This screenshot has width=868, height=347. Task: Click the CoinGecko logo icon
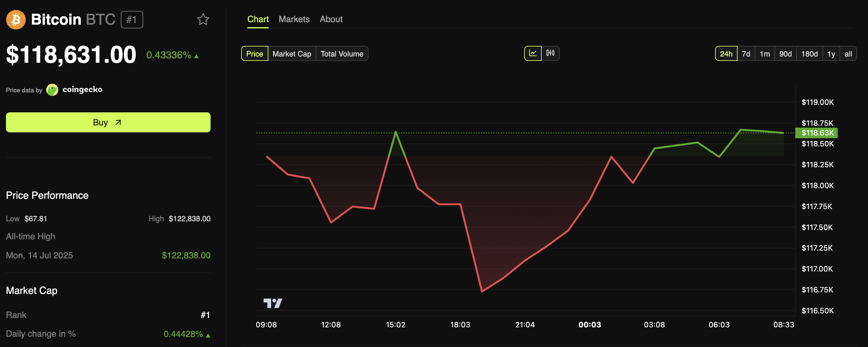(x=52, y=90)
